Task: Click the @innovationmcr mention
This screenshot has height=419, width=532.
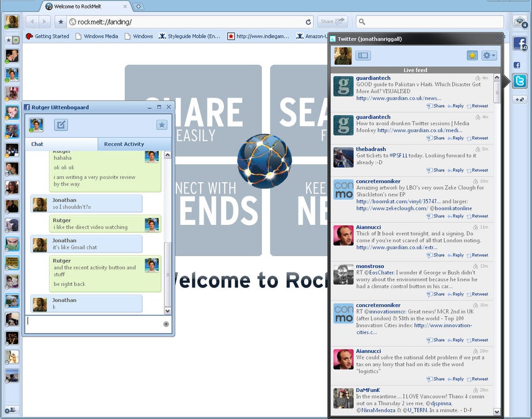Action: [385, 312]
